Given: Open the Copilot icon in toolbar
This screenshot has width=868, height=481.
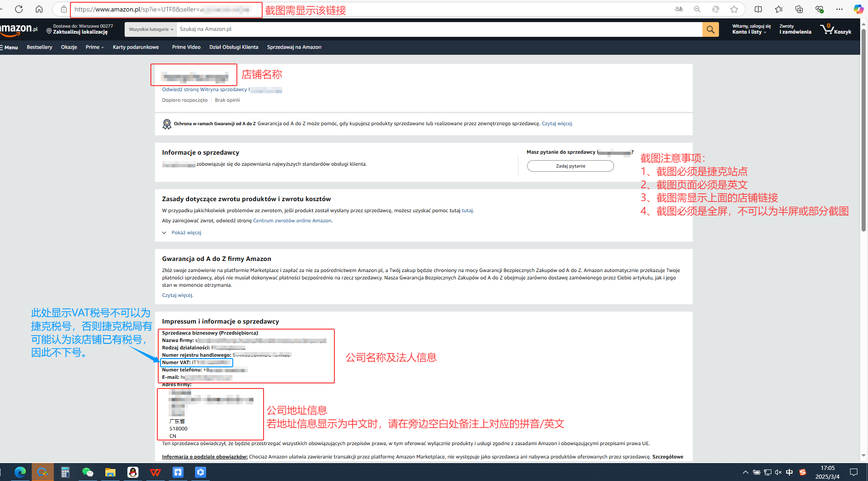Looking at the screenshot, I should [858, 9].
